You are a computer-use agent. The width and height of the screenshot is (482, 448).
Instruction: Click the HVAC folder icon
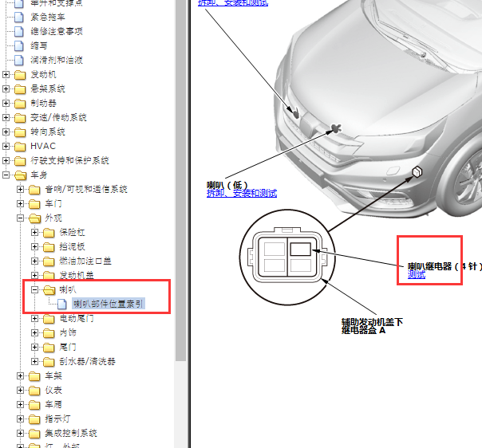[x=20, y=147]
